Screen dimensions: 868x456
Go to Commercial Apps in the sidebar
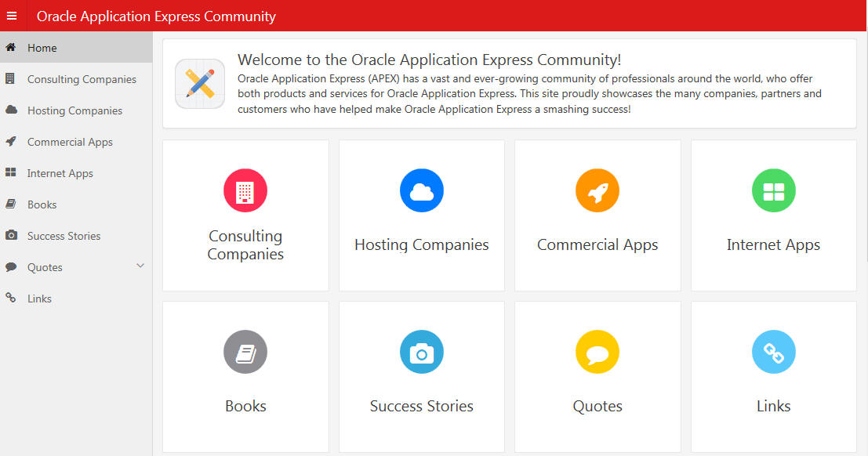[76, 142]
